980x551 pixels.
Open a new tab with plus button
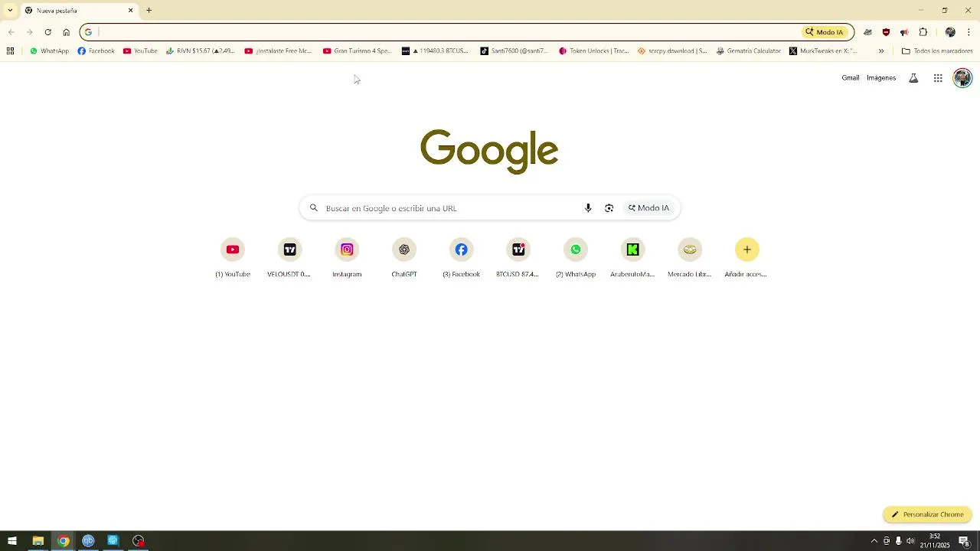pyautogui.click(x=149, y=10)
